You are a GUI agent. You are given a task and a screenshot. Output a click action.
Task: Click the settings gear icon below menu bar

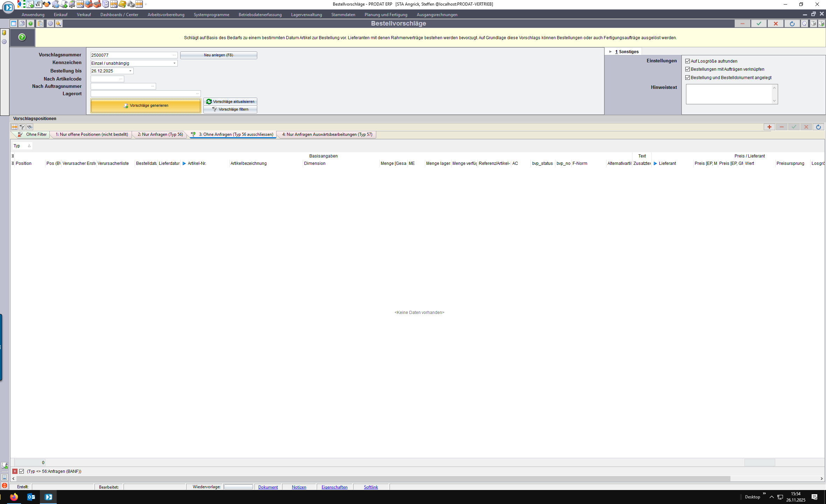50,23
